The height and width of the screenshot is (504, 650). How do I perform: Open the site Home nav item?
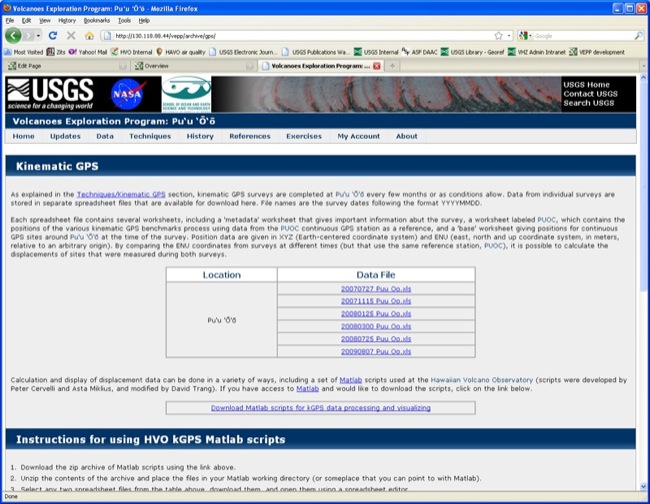(x=24, y=136)
